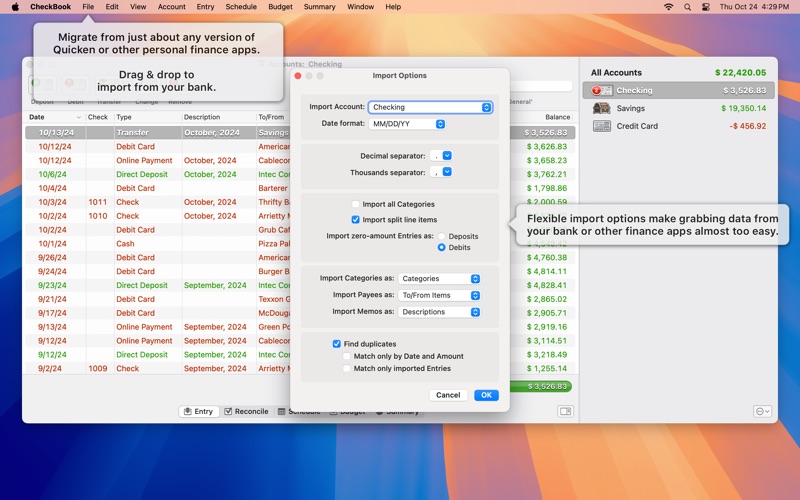The image size is (800, 500).
Task: Open Spotlight search magnifier icon
Action: point(687,7)
